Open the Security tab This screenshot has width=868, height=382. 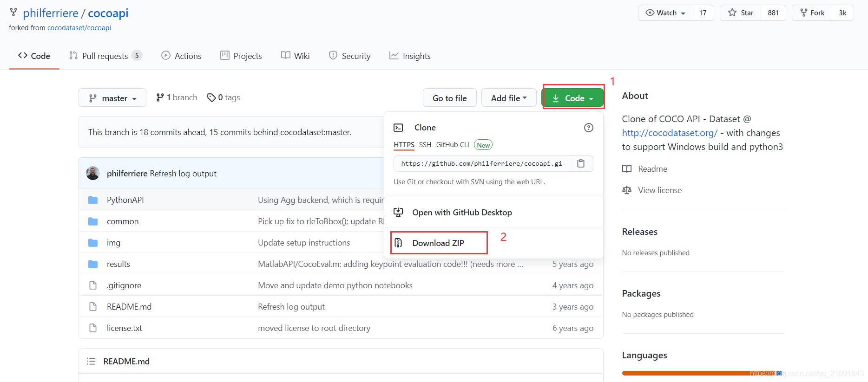[x=350, y=56]
